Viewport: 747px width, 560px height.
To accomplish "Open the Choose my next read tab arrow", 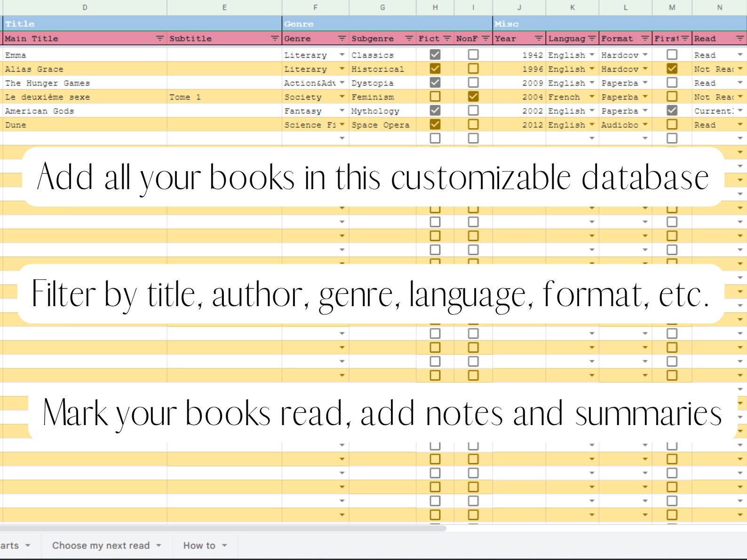I will pyautogui.click(x=159, y=545).
